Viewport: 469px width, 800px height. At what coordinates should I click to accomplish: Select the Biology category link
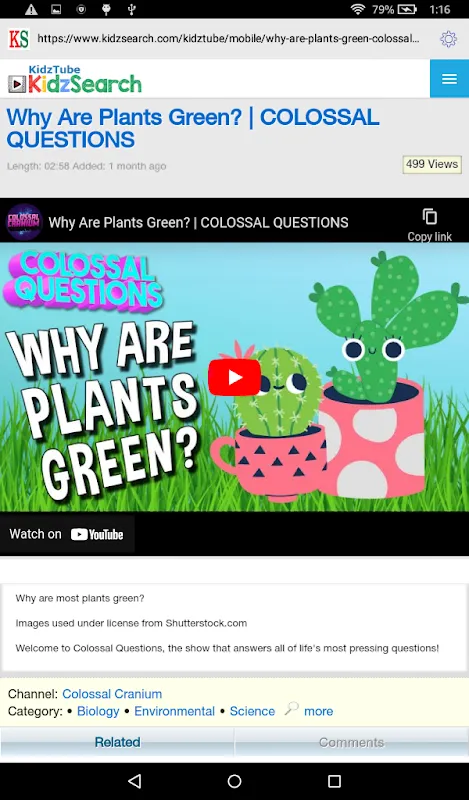pyautogui.click(x=98, y=711)
